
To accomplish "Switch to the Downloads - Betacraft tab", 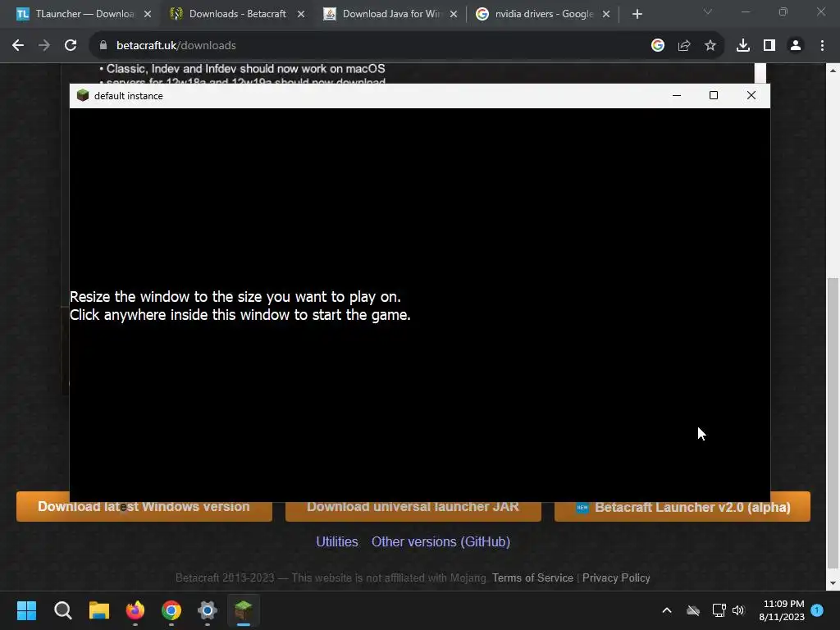I will pyautogui.click(x=235, y=14).
